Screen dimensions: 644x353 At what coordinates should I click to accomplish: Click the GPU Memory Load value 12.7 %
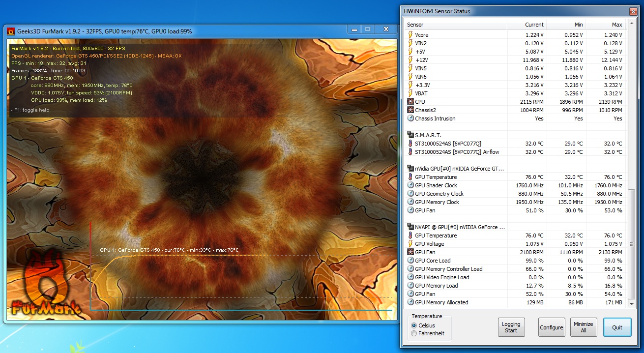coord(534,286)
